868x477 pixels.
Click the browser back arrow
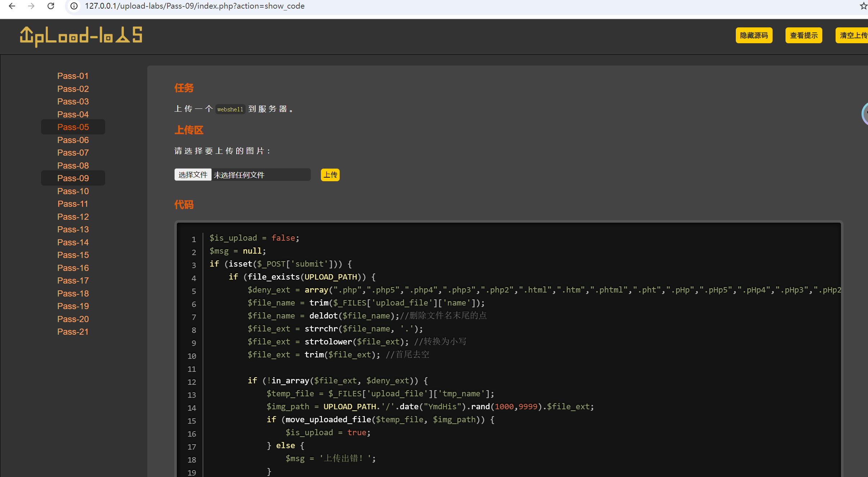click(12, 6)
